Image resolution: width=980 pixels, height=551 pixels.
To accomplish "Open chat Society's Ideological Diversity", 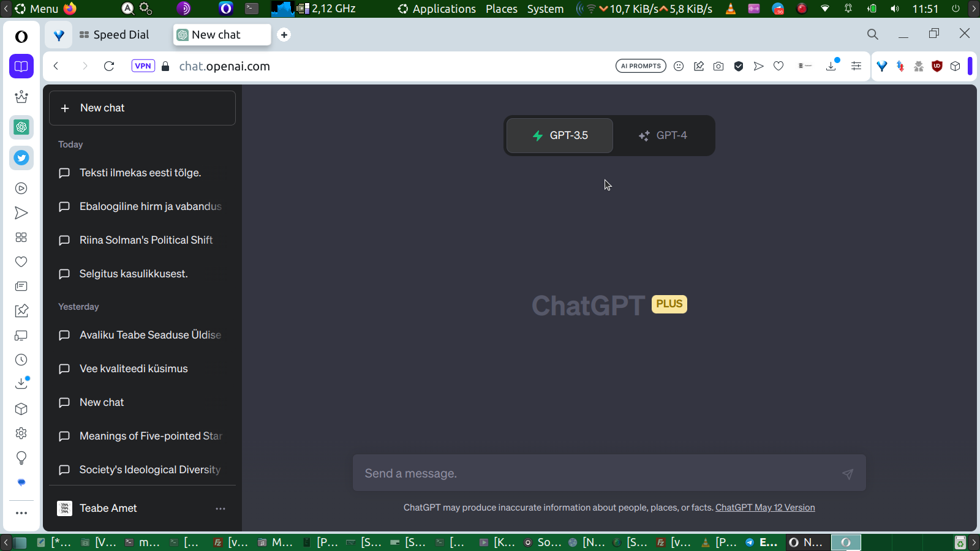I will coord(142,470).
